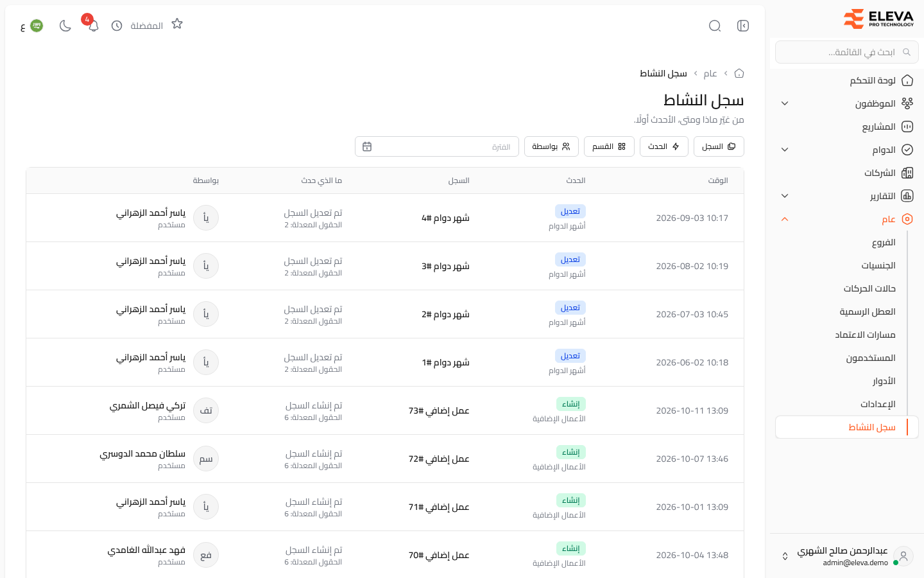Open the language flag selector
Viewport: 924px width, 578px height.
pyautogui.click(x=31, y=26)
